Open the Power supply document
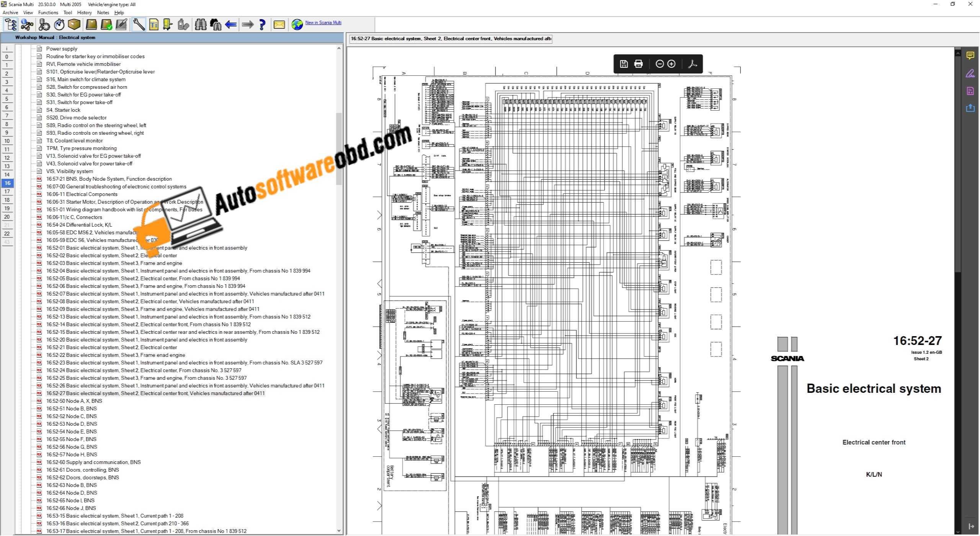 tap(62, 49)
